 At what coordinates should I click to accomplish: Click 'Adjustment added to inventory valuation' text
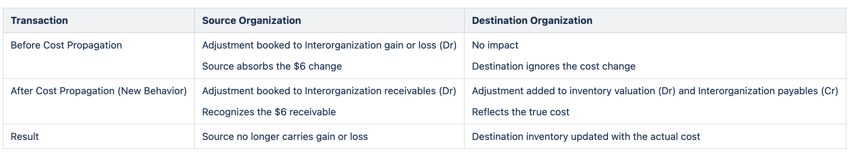pos(564,91)
